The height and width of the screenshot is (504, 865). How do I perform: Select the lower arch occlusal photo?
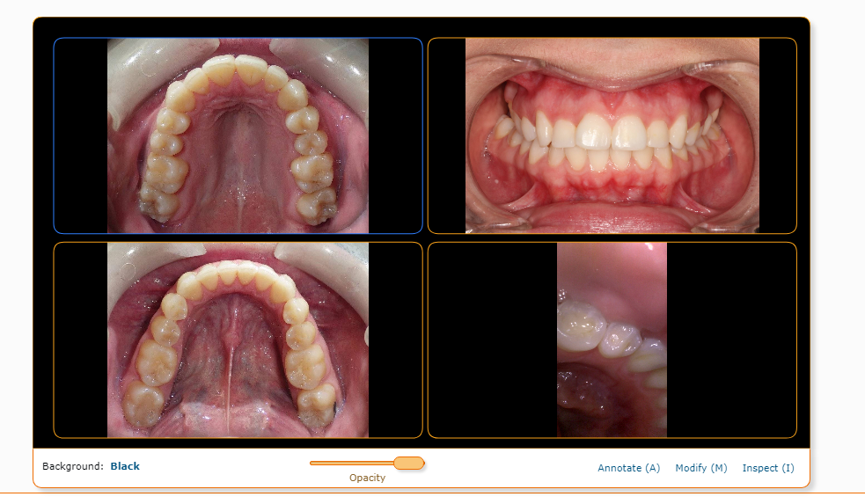238,340
